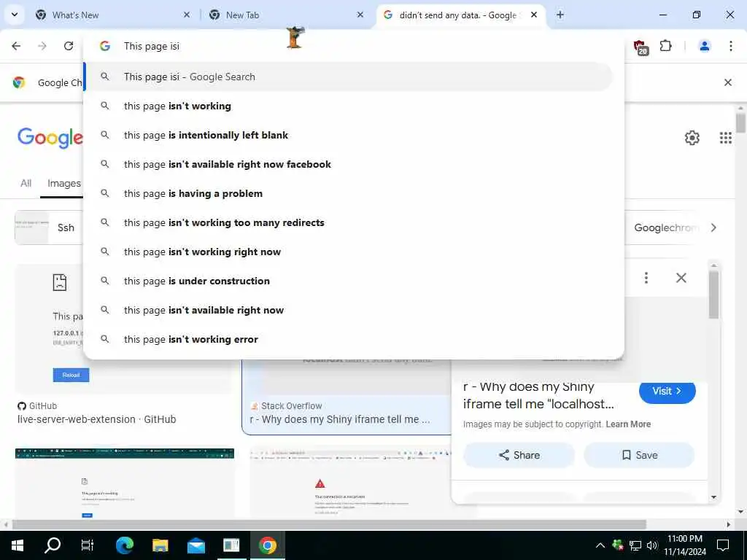Click the address bar text field

tap(352, 46)
